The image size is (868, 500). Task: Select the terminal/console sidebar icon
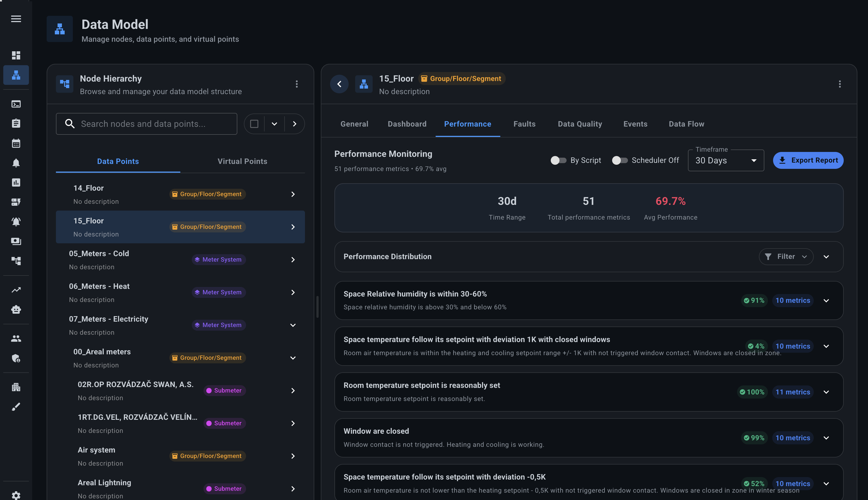point(16,104)
